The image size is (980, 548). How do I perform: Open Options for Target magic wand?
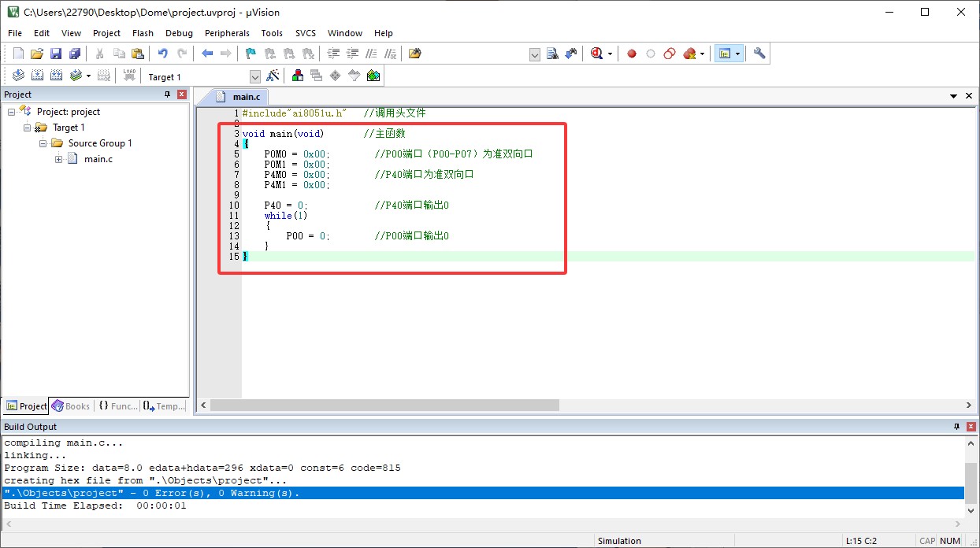[273, 76]
